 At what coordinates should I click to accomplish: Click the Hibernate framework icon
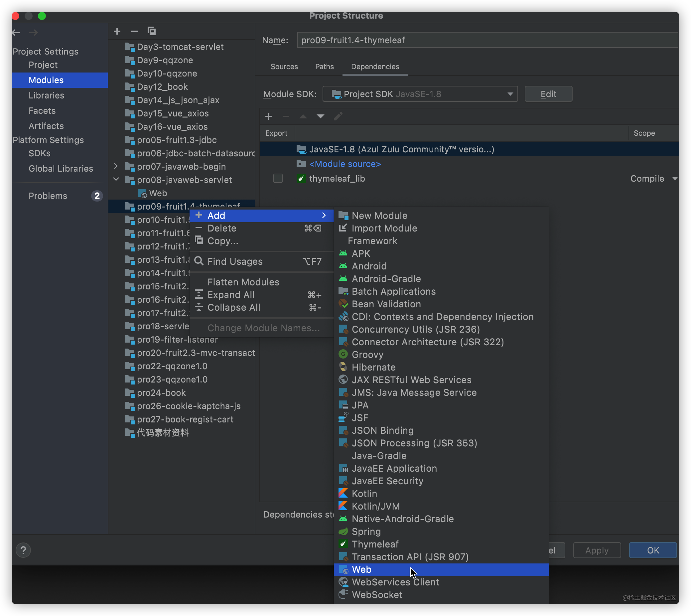(343, 367)
